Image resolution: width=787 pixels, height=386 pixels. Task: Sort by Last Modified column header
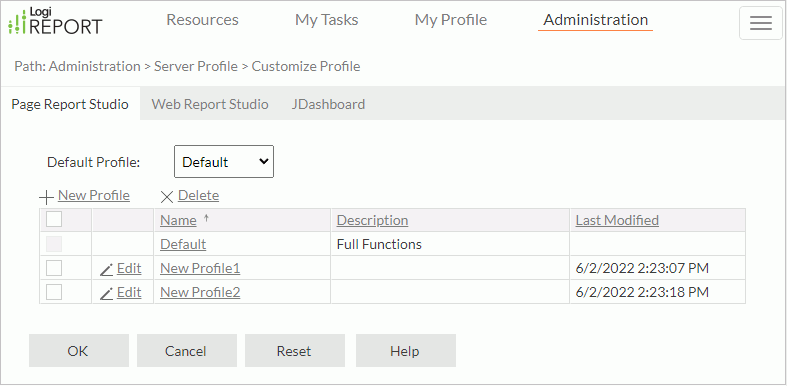pos(617,220)
